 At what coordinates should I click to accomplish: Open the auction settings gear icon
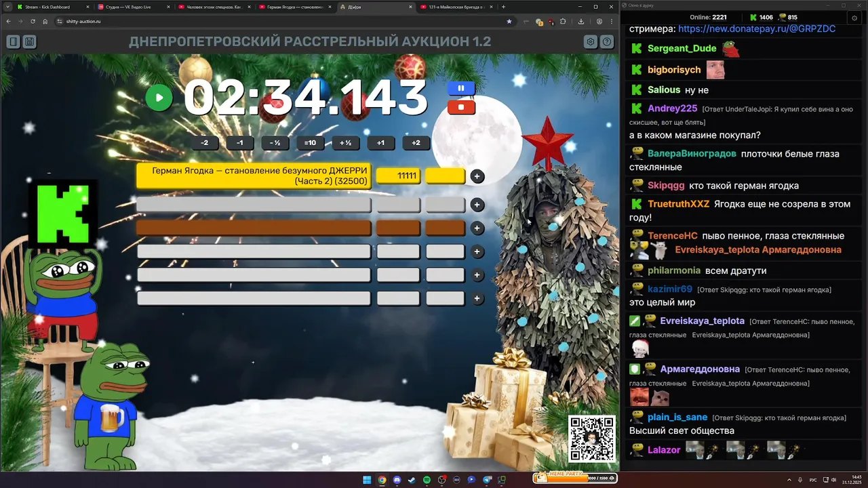coord(591,42)
